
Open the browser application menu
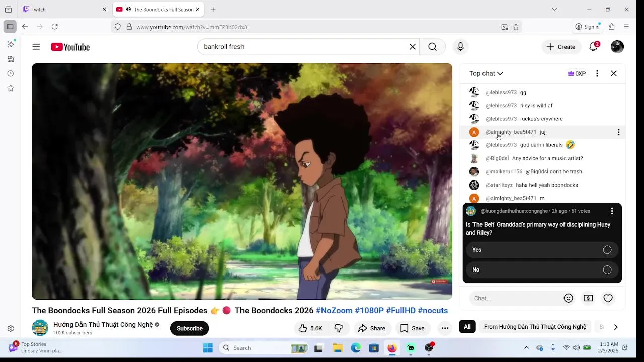click(x=626, y=27)
